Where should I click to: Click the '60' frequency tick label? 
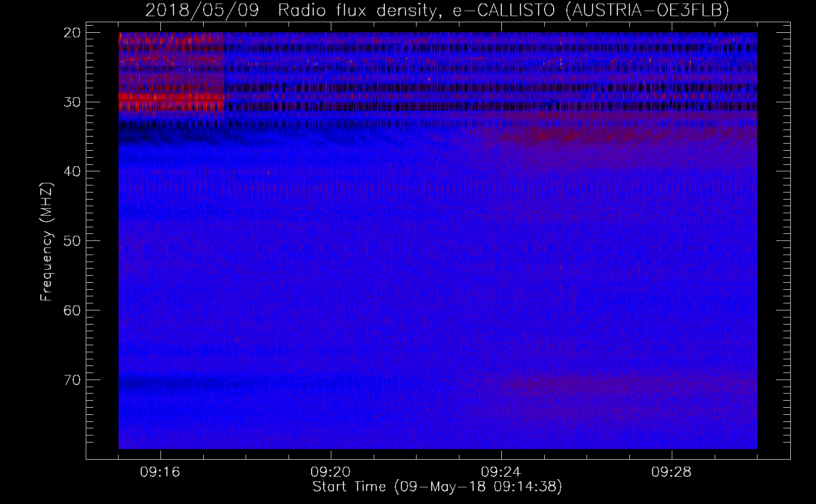pyautogui.click(x=73, y=310)
